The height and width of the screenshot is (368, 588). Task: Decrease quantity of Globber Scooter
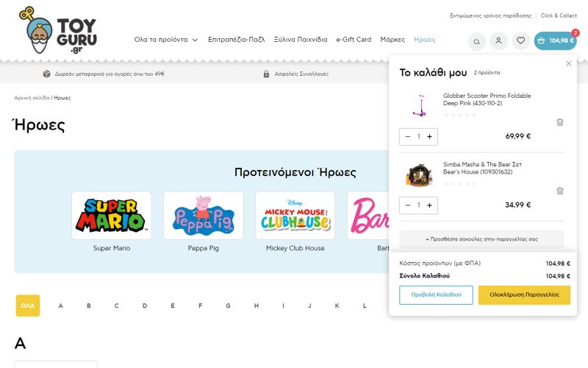pyautogui.click(x=408, y=137)
